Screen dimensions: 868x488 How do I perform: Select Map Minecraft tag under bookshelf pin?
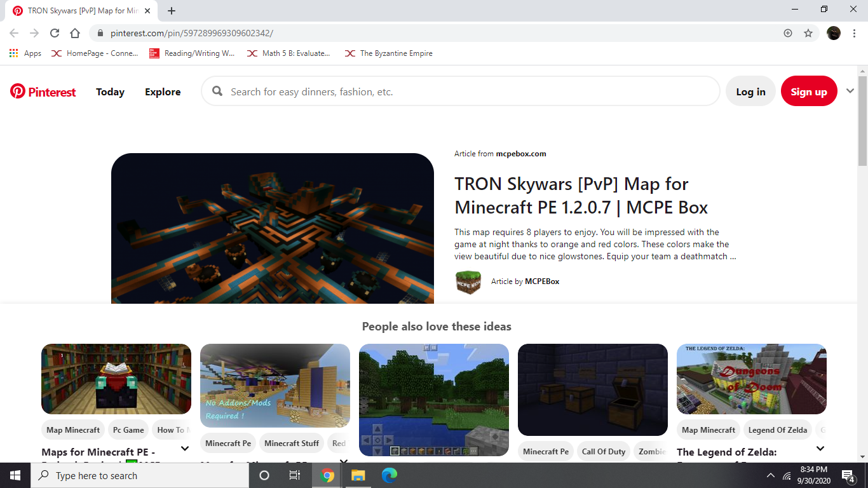pyautogui.click(x=73, y=430)
